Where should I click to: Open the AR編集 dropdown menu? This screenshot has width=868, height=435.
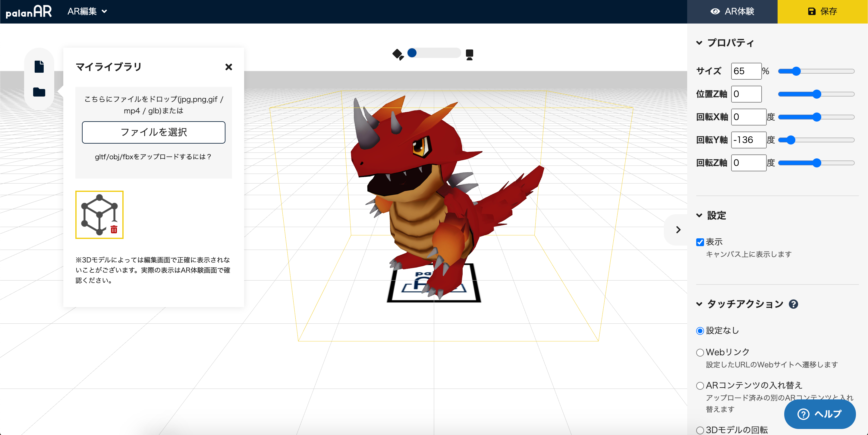[x=87, y=11]
